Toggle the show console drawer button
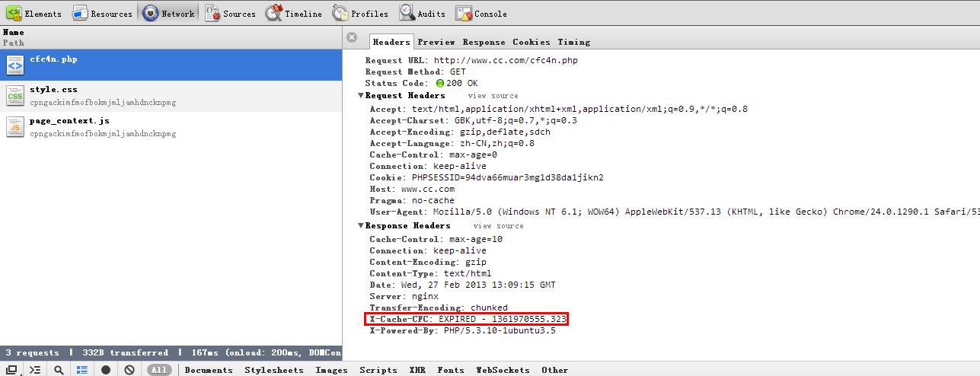Image resolution: width=980 pixels, height=376 pixels. (35, 370)
